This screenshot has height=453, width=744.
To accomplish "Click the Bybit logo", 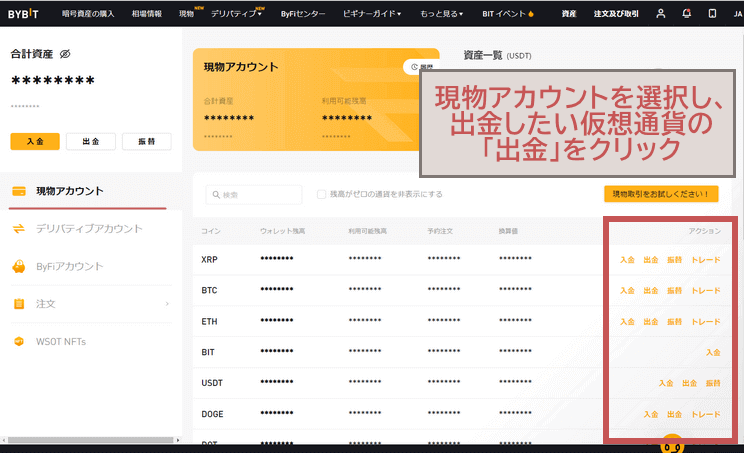I will coord(23,14).
